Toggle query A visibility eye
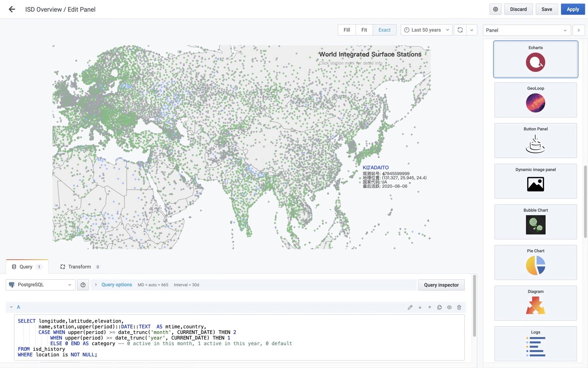Viewport: 588px width, 368px height. point(449,307)
